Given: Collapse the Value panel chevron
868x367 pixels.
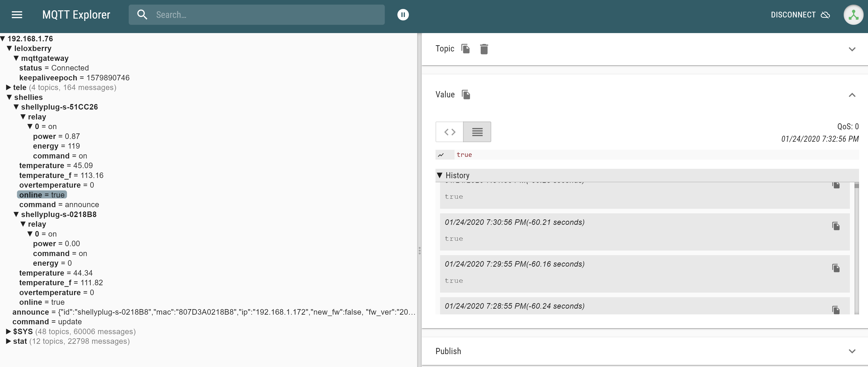Looking at the screenshot, I should click(x=852, y=95).
